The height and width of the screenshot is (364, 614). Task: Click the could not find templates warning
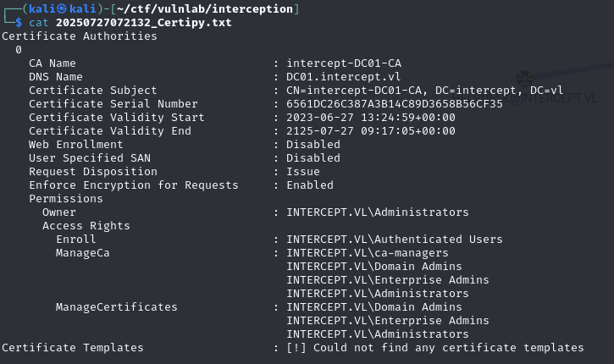(435, 347)
